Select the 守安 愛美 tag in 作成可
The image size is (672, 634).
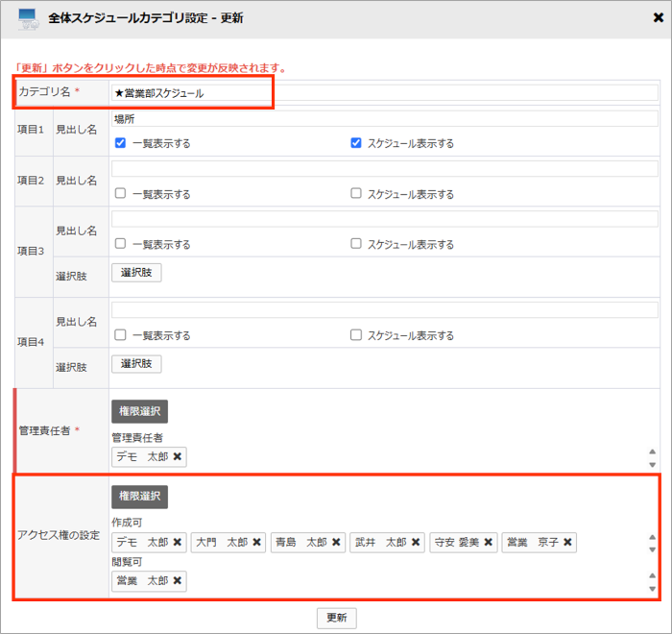point(464,543)
